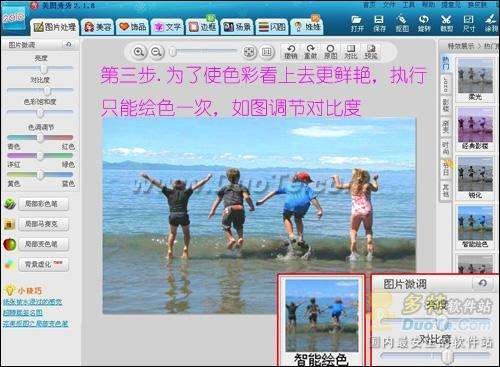Viewport: 500px width, 367px height.
Task: Click the 对比度 slider handle
Action: [x=47, y=90]
